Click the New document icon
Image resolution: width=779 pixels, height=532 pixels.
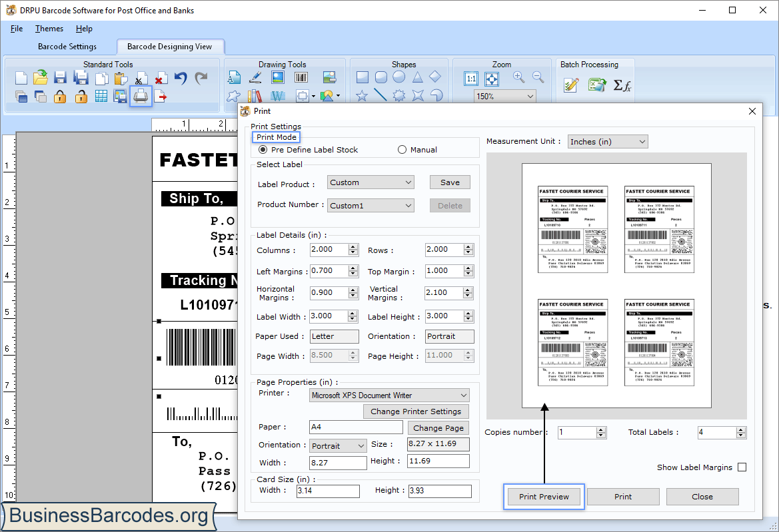(x=21, y=78)
